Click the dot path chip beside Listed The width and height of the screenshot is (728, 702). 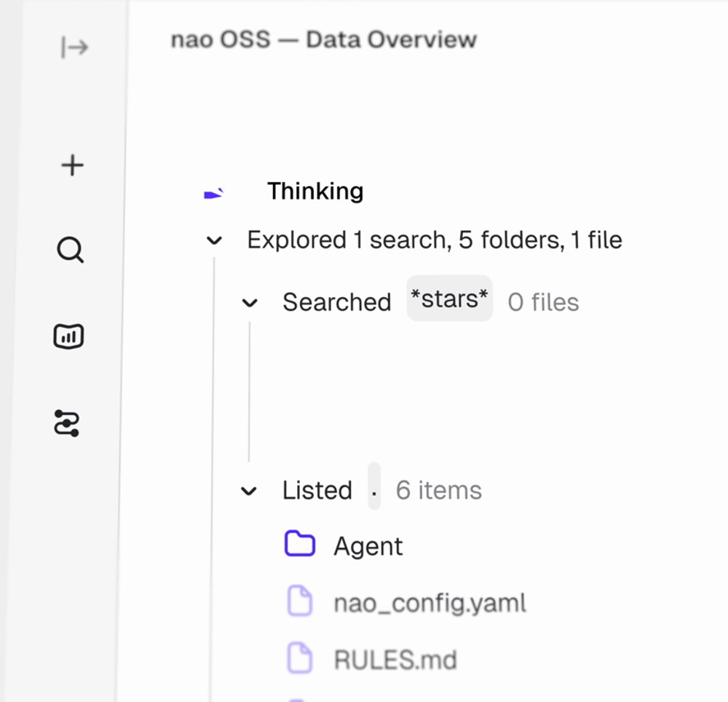[374, 486]
